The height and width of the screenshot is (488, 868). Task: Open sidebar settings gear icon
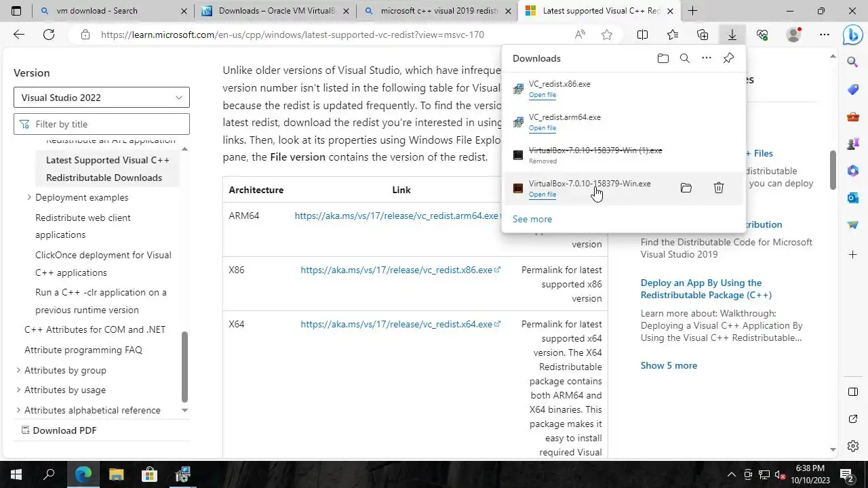click(x=853, y=446)
